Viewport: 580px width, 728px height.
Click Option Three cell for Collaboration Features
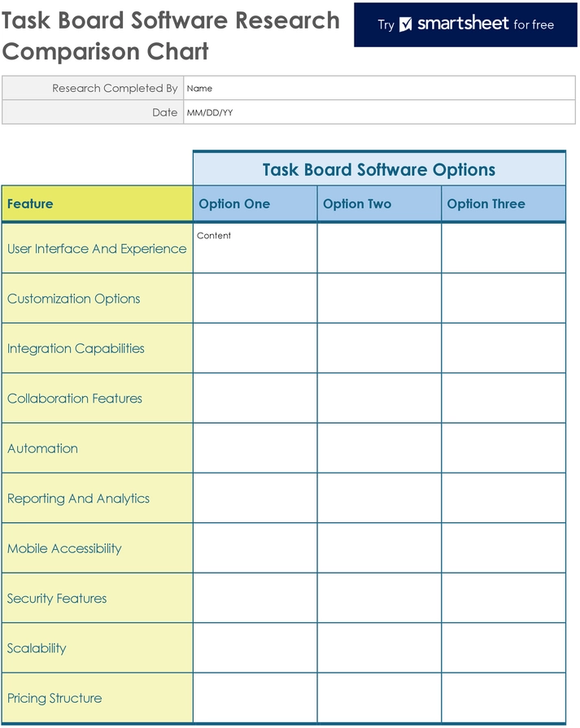(504, 399)
